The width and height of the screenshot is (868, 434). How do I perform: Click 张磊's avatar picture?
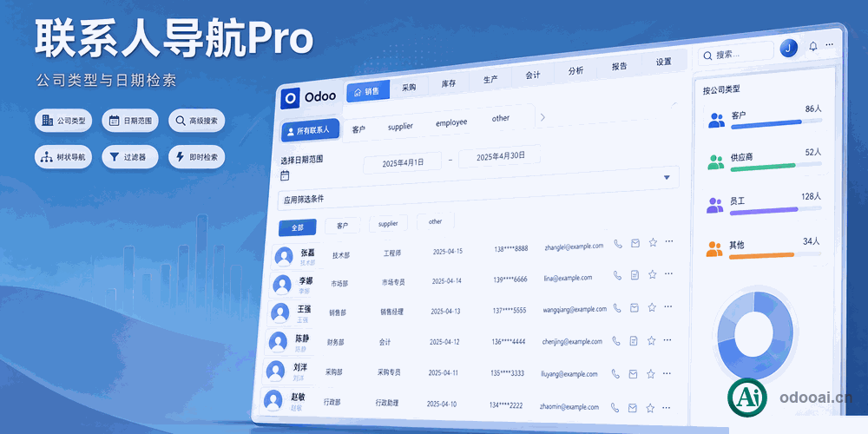(284, 256)
